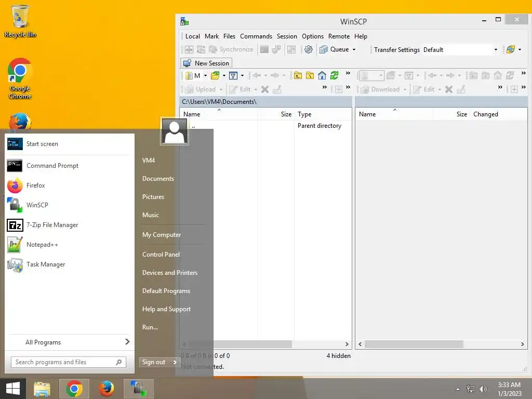Expand the session globe dropdown arrow

pos(520,49)
